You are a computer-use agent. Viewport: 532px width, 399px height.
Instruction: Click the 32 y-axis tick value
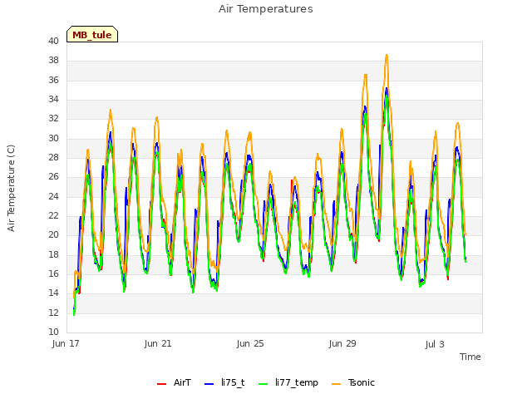[53, 119]
